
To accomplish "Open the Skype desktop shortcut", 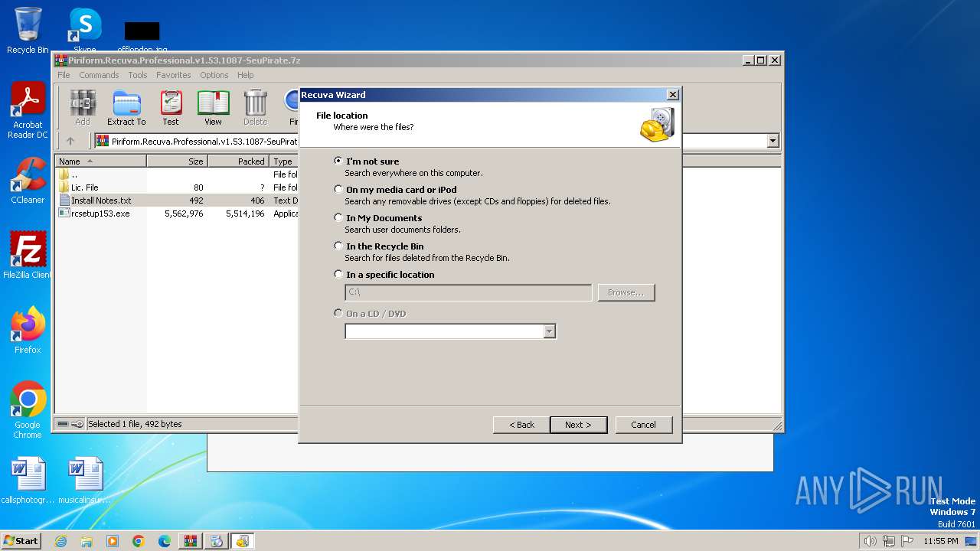I will (84, 31).
